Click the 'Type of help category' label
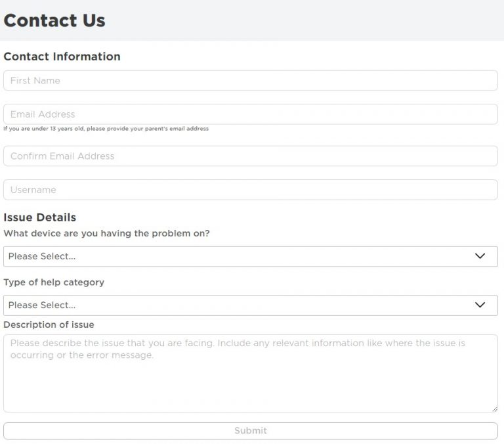Screen dimensions: 504x444 pos(54,282)
